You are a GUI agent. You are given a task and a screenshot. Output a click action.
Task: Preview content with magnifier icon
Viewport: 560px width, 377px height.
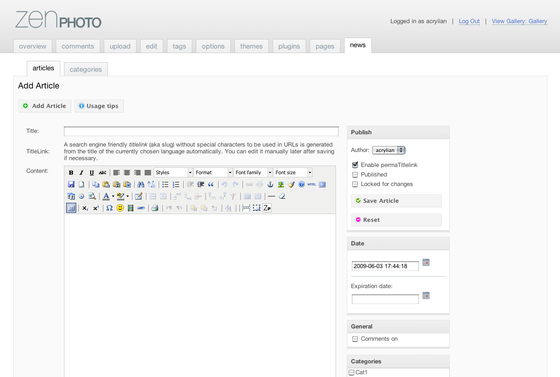tap(92, 196)
